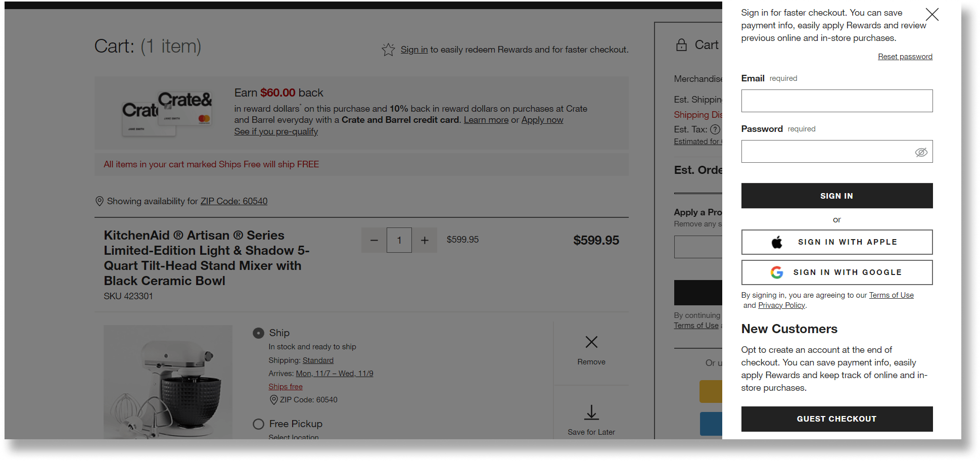Increase quantity with plus button
Viewport: 980px width, 461px height.
[425, 240]
